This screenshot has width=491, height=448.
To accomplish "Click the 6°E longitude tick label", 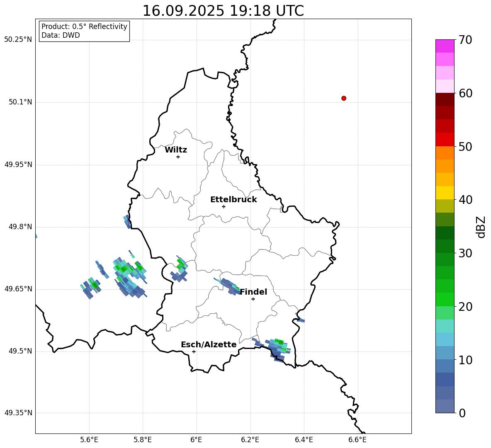I will point(196,440).
